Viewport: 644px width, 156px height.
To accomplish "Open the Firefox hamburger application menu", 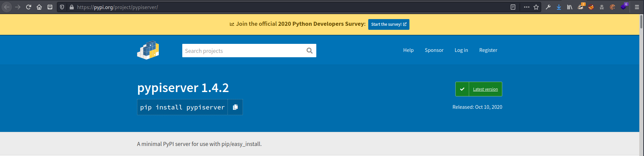I will 637,7.
